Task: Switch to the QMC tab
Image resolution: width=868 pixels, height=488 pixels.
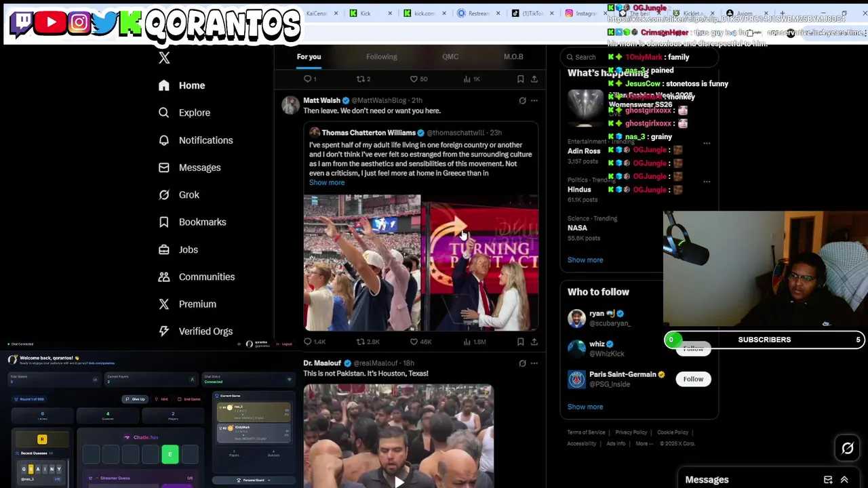Action: 450,57
